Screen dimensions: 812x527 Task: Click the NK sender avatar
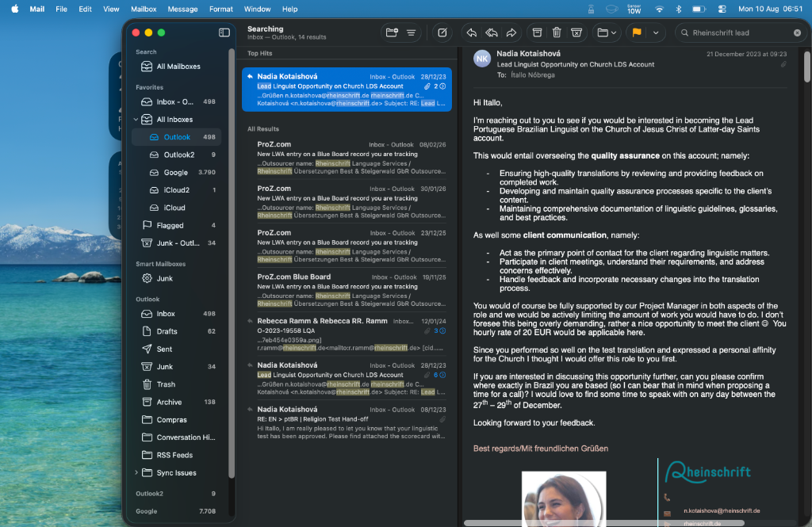click(x=482, y=59)
